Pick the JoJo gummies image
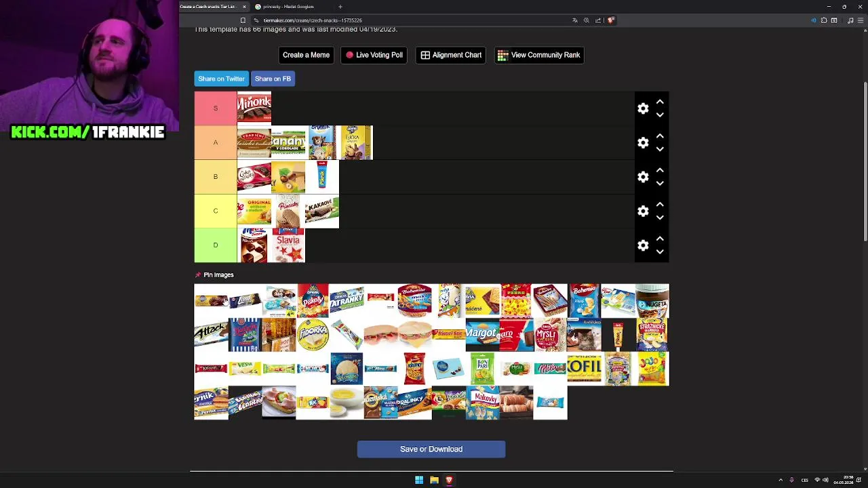 pyautogui.click(x=652, y=369)
